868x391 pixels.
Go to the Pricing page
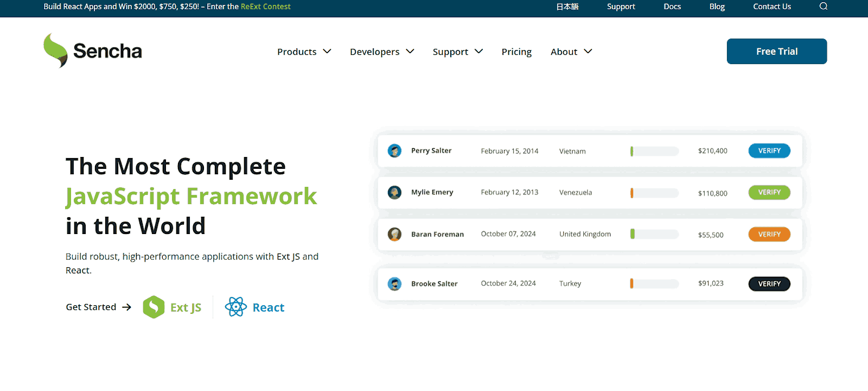[x=516, y=52]
